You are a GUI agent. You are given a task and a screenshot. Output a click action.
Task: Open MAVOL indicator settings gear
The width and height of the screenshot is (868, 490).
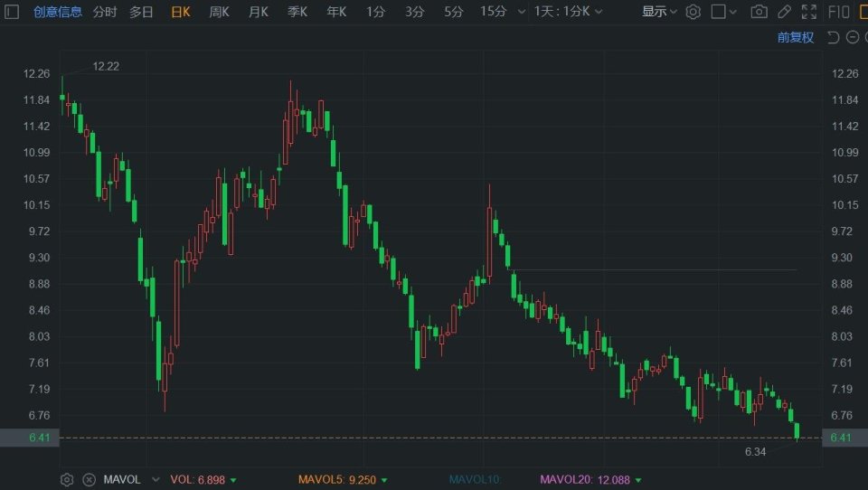pos(66,479)
